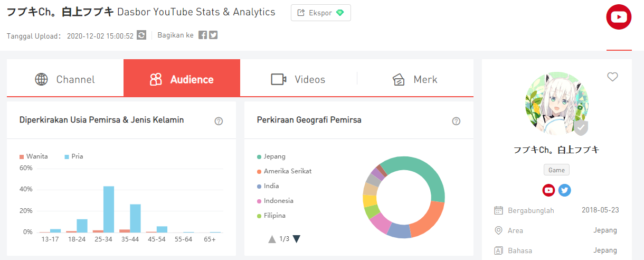This screenshot has width=644, height=260.
Task: Toggle the Wanita legend series
Action: 34,156
